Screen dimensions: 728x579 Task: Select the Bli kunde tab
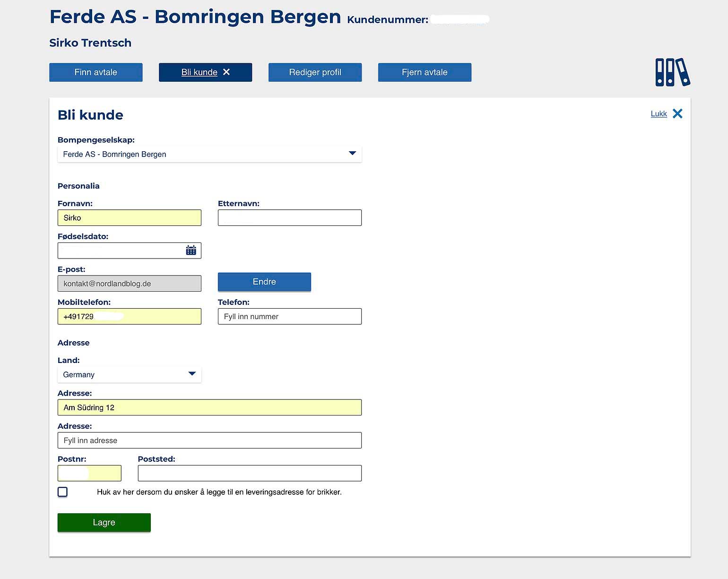[x=206, y=72]
